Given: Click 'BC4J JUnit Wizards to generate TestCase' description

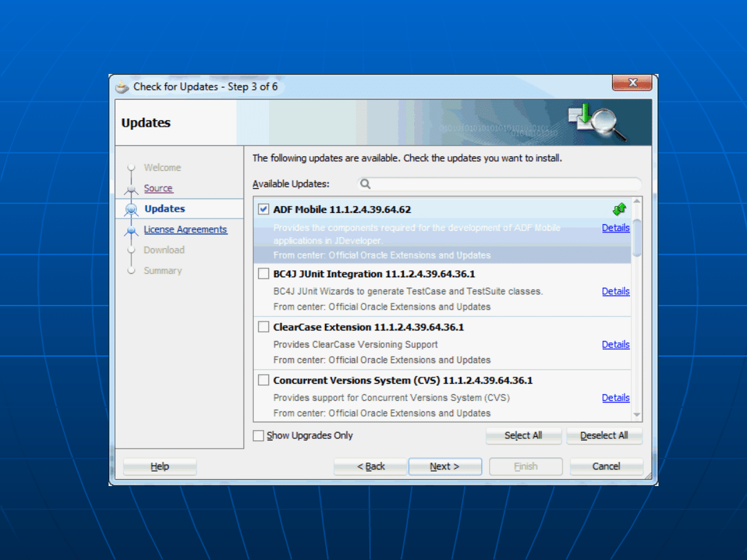Looking at the screenshot, I should point(408,291).
